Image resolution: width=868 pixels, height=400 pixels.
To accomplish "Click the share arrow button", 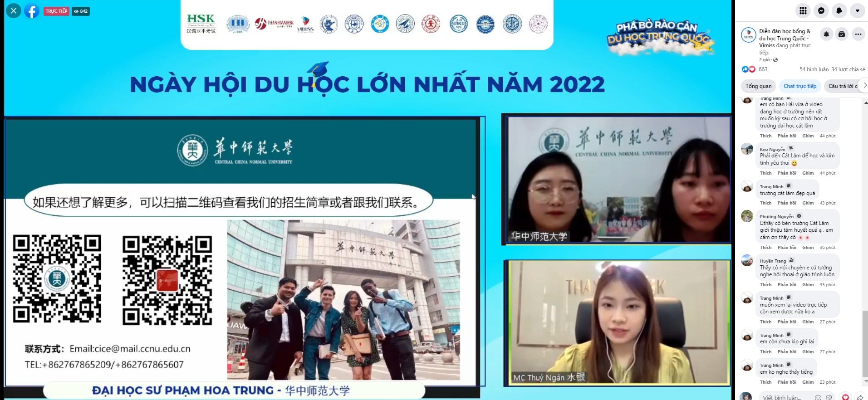I will [x=860, y=397].
